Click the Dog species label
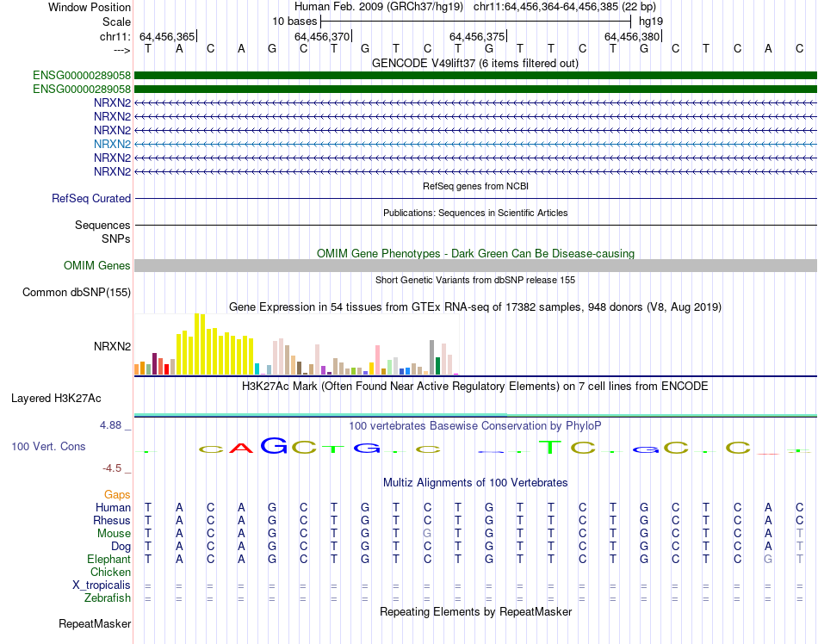 point(121,547)
